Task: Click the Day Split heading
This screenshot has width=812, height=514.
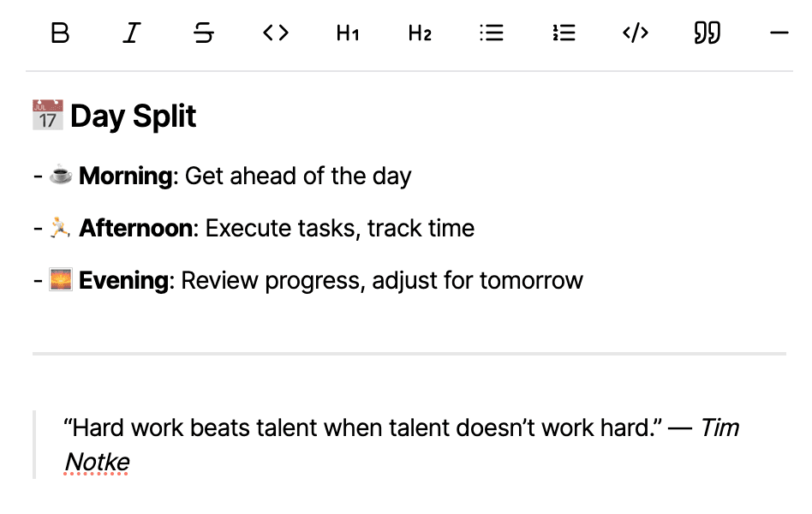Action: pyautogui.click(x=134, y=117)
